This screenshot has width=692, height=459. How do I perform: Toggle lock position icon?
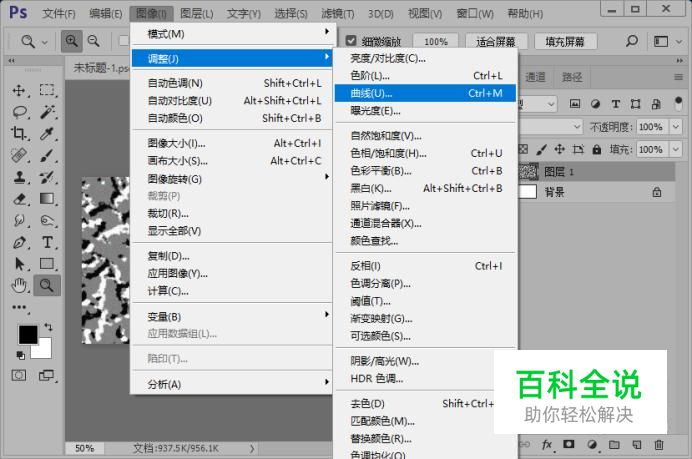coord(560,149)
